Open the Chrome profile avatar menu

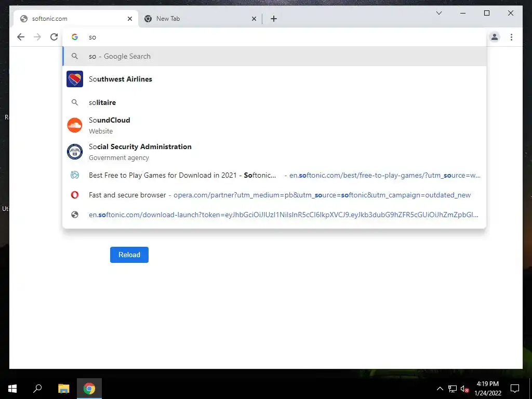tap(495, 37)
